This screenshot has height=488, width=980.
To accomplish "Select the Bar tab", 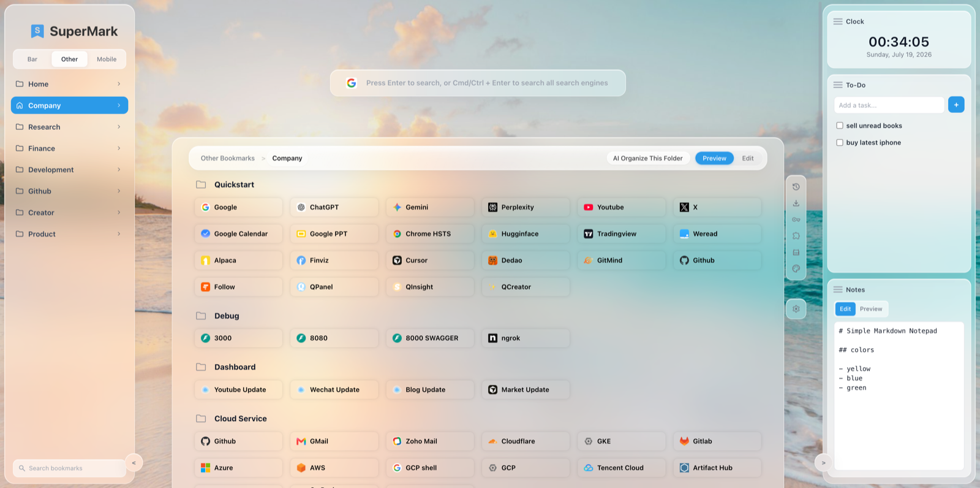I will point(32,59).
